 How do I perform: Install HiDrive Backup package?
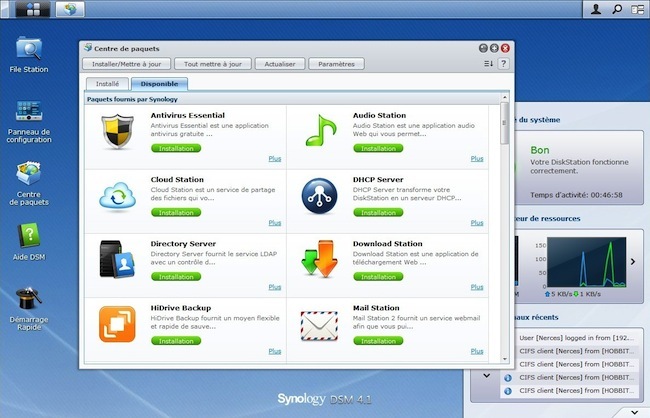click(176, 341)
